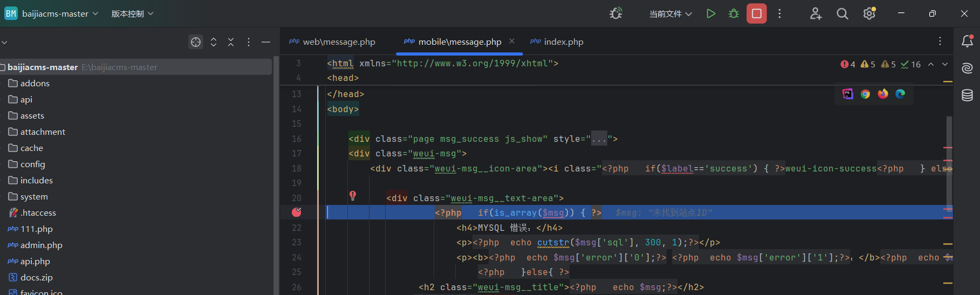Select the 111.php file
The image size is (980, 295).
coord(37,229)
